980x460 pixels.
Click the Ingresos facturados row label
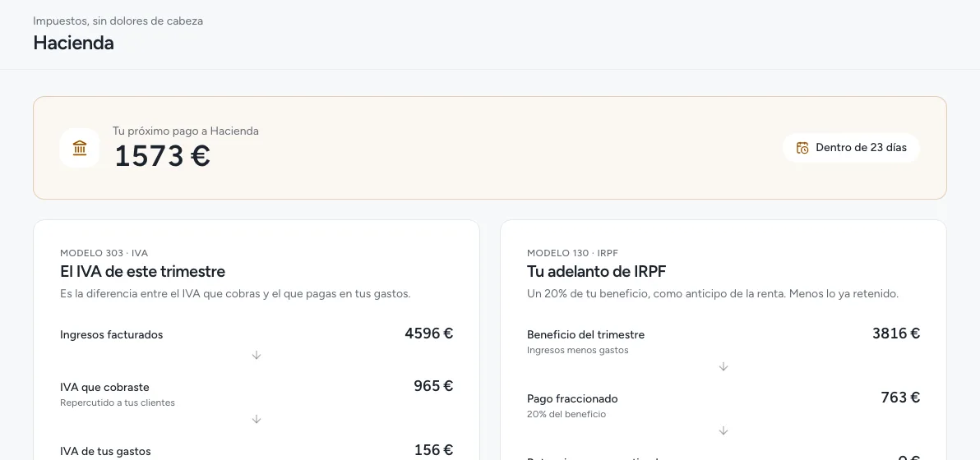111,334
